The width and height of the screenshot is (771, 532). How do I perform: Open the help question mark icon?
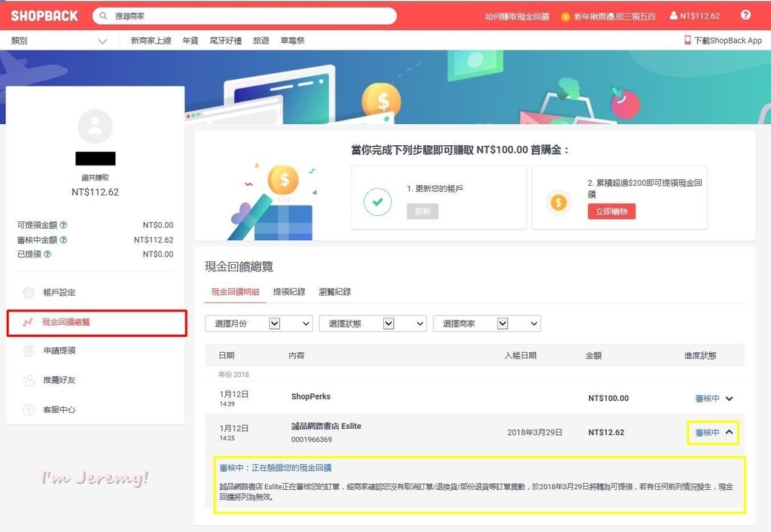745,15
